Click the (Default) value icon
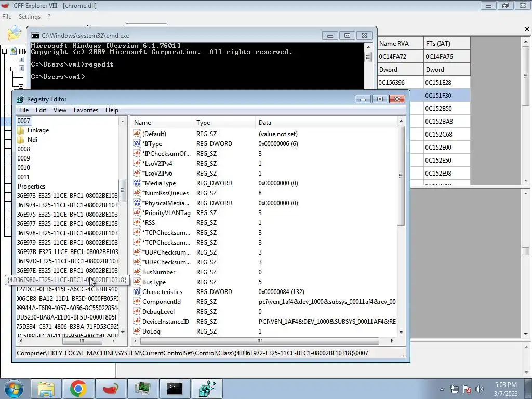532x399 pixels. tap(137, 134)
